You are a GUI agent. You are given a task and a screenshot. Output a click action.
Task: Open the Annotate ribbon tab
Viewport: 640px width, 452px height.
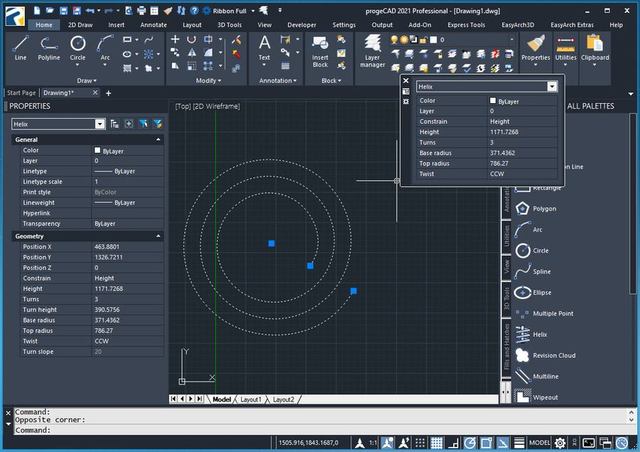click(154, 24)
